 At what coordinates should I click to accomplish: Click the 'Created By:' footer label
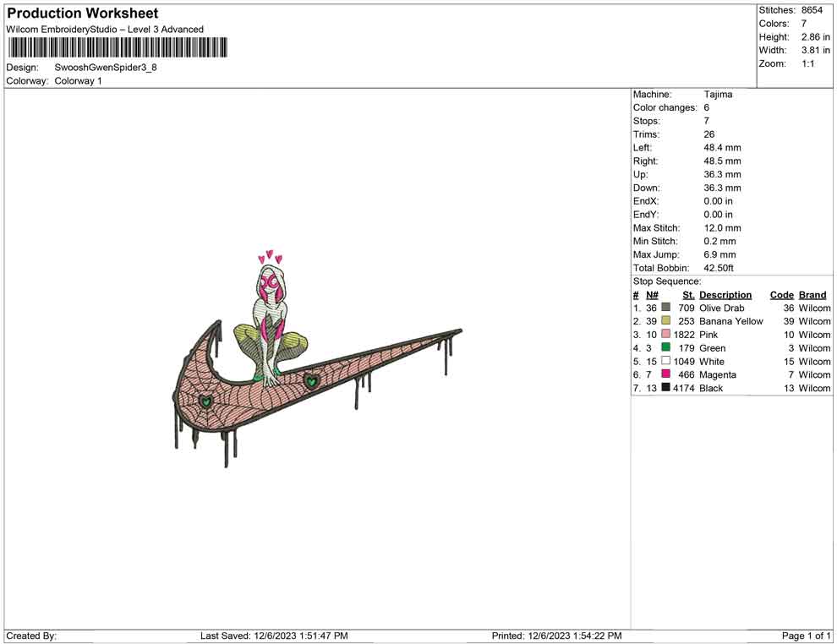pyautogui.click(x=31, y=636)
